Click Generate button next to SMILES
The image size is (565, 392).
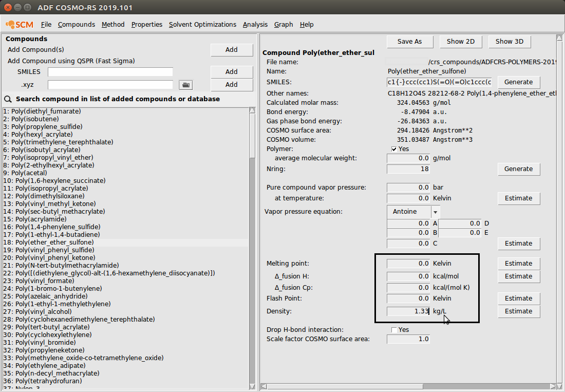pos(518,82)
